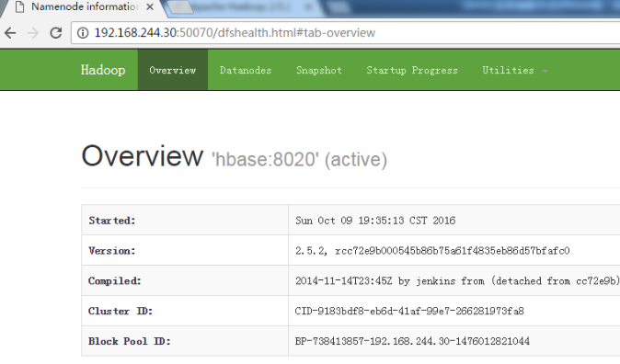Screen dimensions: 620x364
Task: Click the browser forward arrow
Action: (33, 33)
